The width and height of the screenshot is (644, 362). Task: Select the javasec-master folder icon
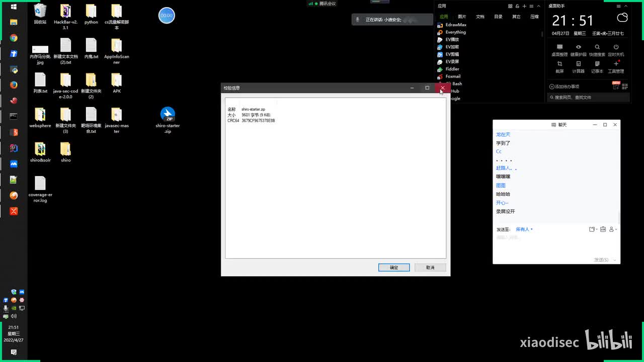(116, 121)
